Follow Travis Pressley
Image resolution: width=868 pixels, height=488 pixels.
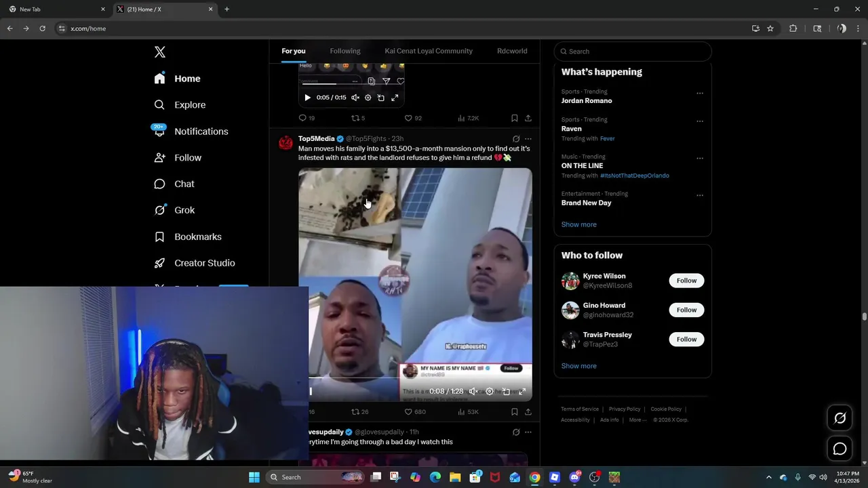(686, 339)
